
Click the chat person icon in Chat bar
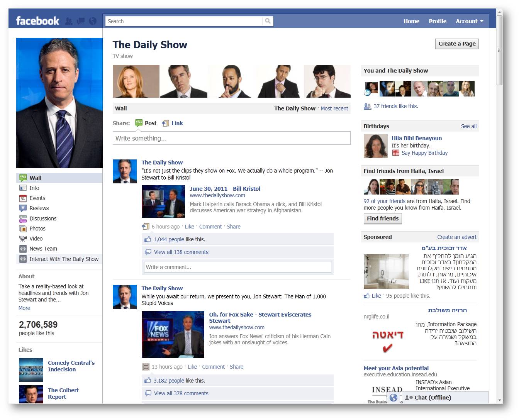pyautogui.click(x=409, y=398)
